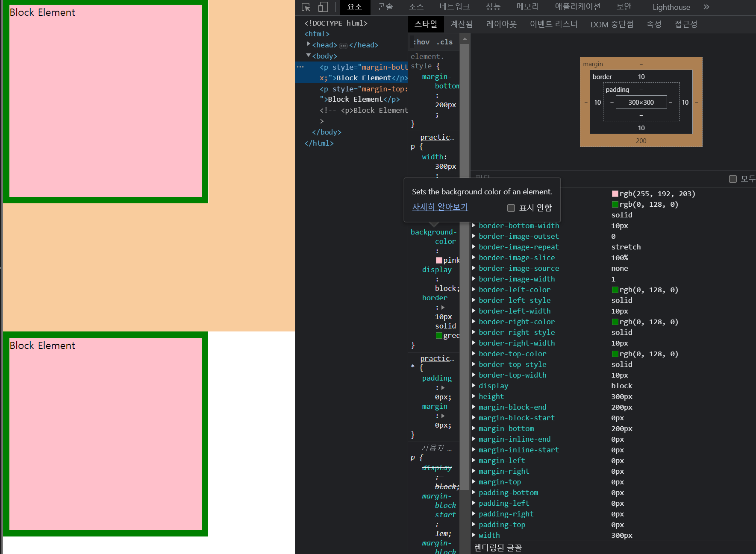
Task: Select the <!DOCTYPE html> node
Action: (x=335, y=23)
